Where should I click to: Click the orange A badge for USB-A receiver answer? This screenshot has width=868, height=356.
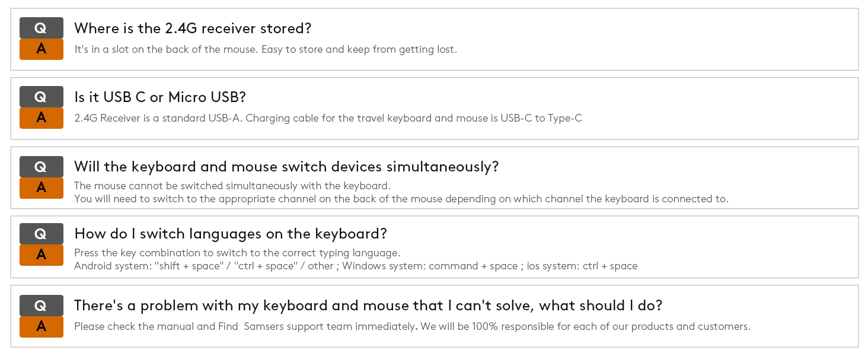tap(41, 118)
